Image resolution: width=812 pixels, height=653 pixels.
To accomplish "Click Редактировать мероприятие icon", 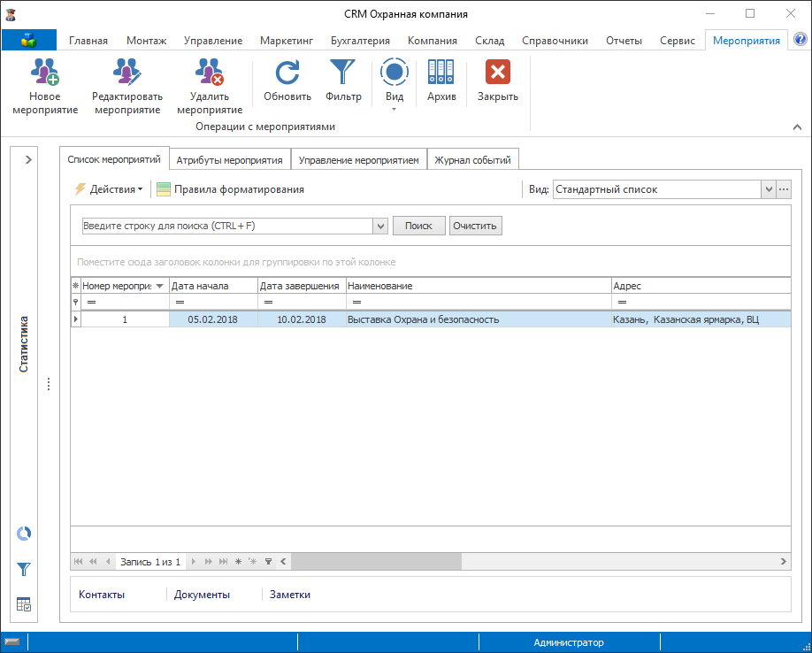I will pos(127,73).
